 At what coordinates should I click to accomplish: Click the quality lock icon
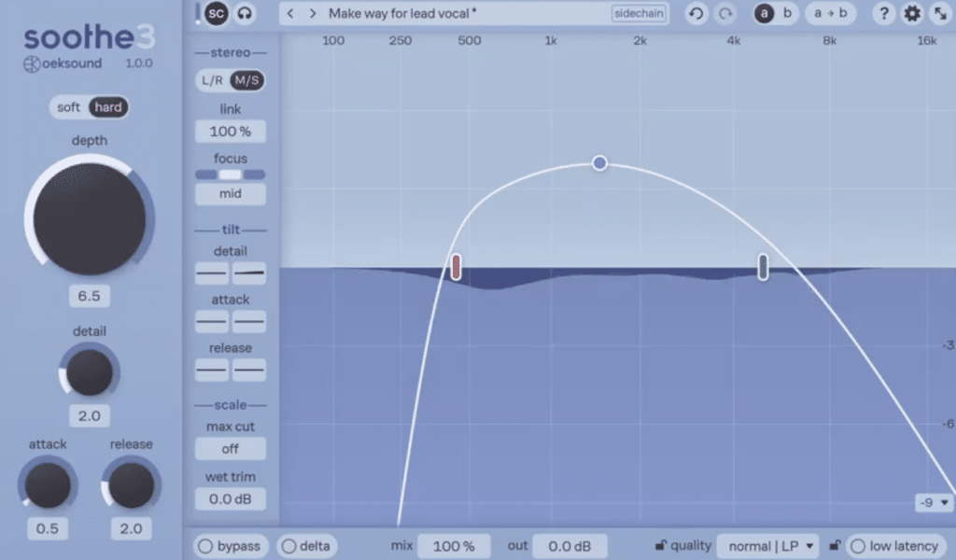click(x=660, y=545)
